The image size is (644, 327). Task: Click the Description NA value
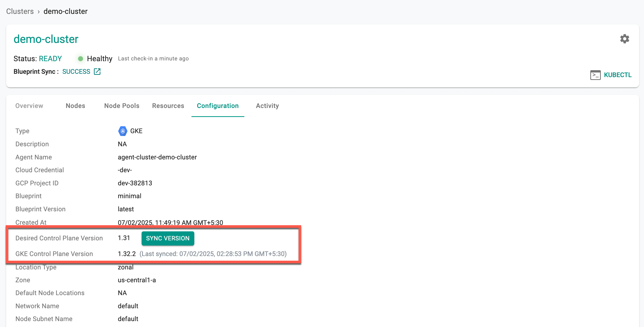click(x=122, y=144)
